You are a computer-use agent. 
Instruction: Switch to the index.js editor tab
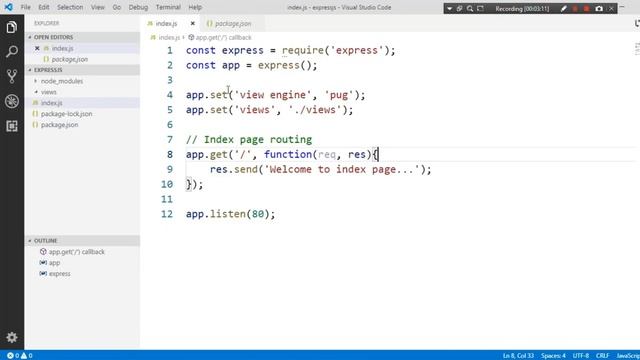(167, 24)
